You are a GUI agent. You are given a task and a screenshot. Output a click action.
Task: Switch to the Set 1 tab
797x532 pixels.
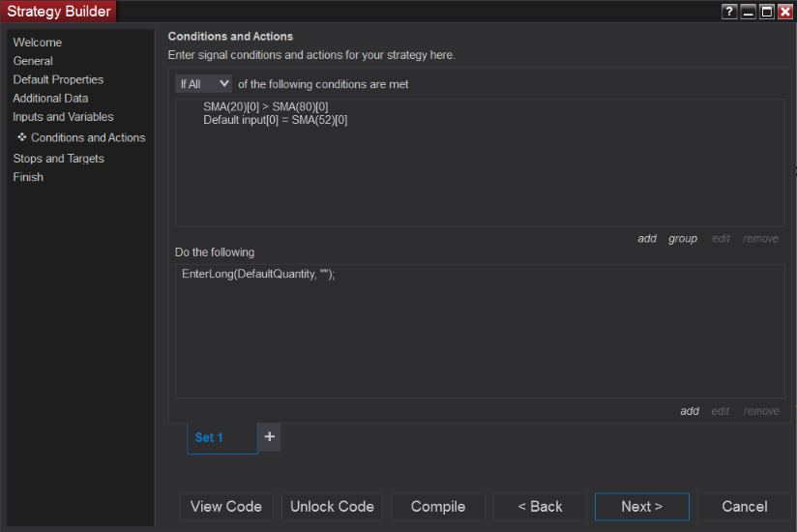pos(209,438)
